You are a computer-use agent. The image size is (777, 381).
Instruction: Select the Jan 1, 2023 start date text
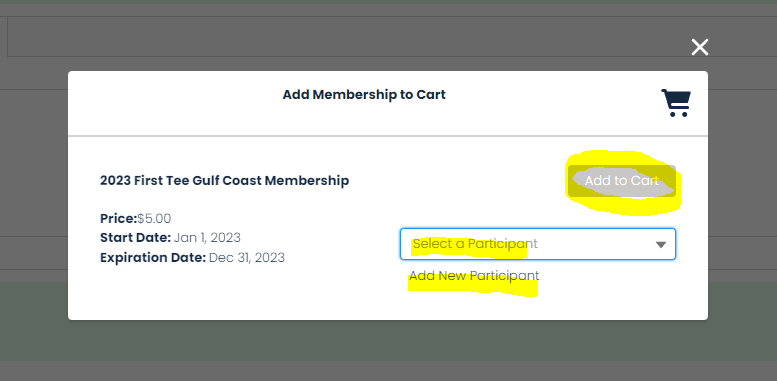(207, 238)
